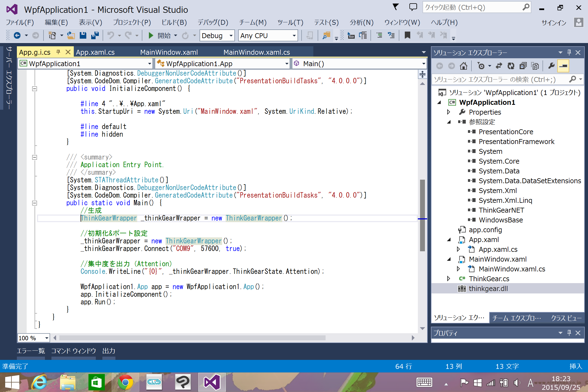588x392 pixels.
Task: Open the ツール(T) menu
Action: pyautogui.click(x=290, y=22)
